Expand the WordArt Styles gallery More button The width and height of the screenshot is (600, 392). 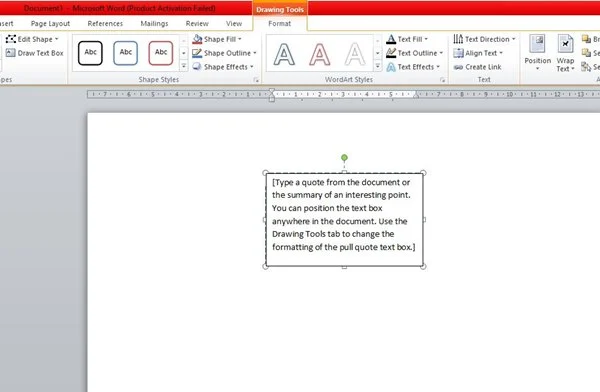point(378,66)
